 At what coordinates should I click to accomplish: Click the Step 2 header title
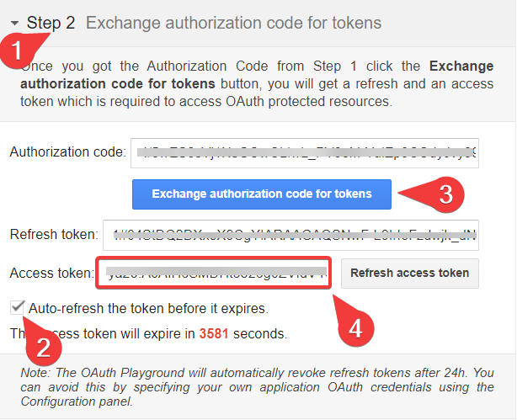(51, 24)
